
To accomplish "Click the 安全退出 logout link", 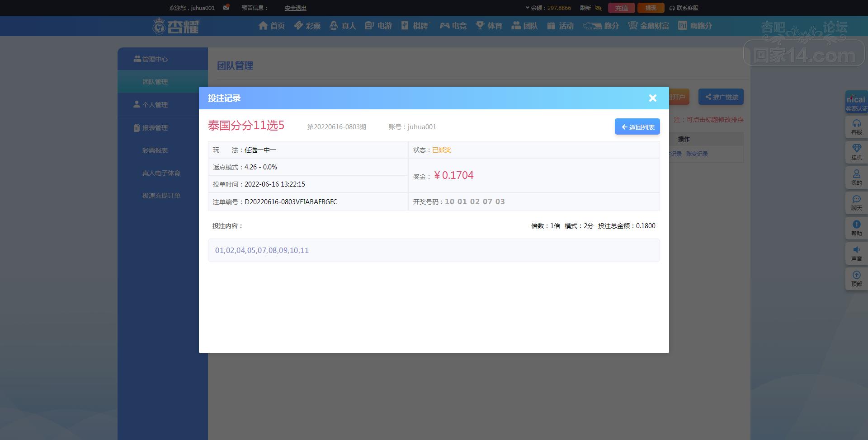I will pyautogui.click(x=296, y=8).
